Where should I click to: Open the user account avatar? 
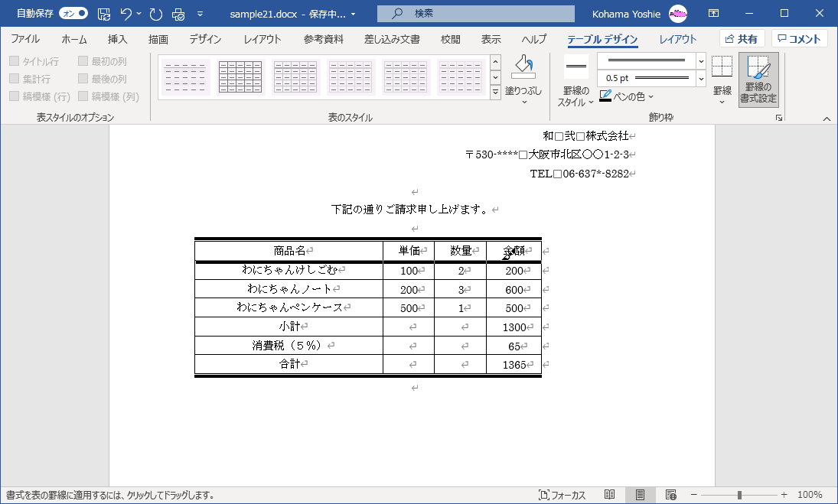678,13
